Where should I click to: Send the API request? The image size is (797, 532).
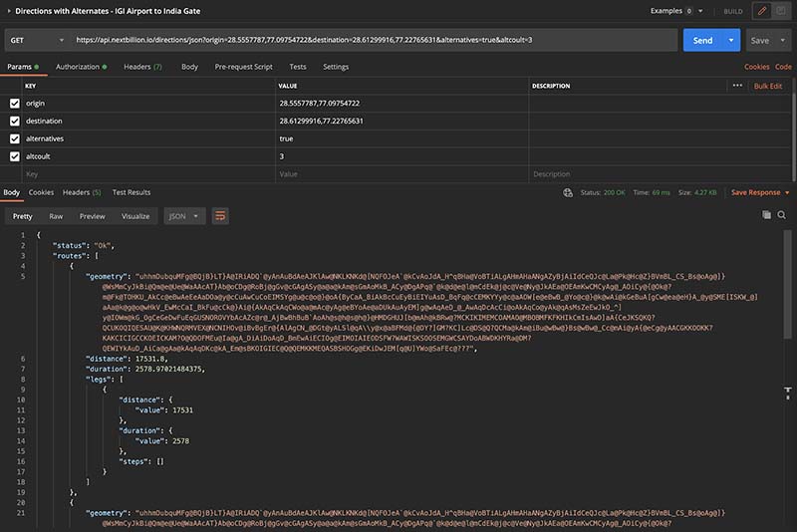pos(703,40)
